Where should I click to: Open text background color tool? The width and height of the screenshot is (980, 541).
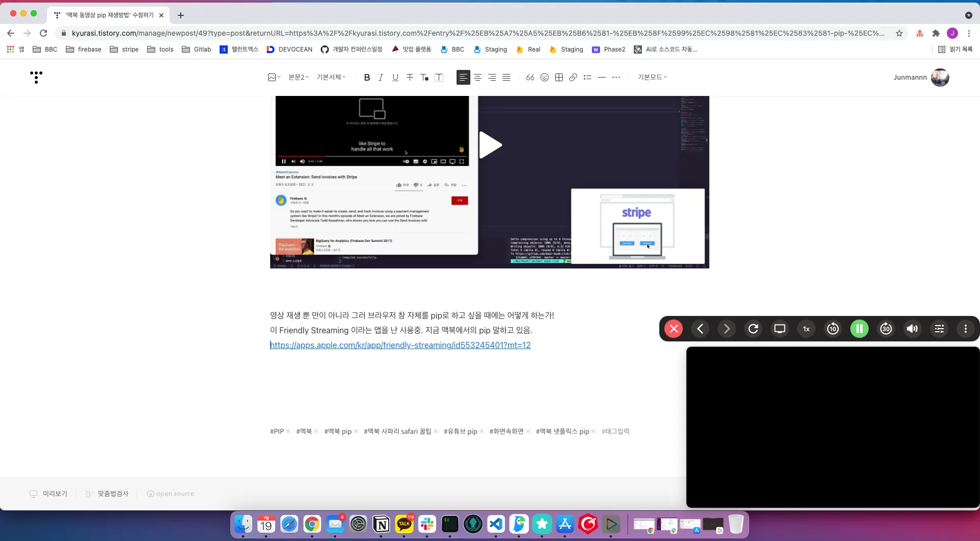tap(439, 78)
